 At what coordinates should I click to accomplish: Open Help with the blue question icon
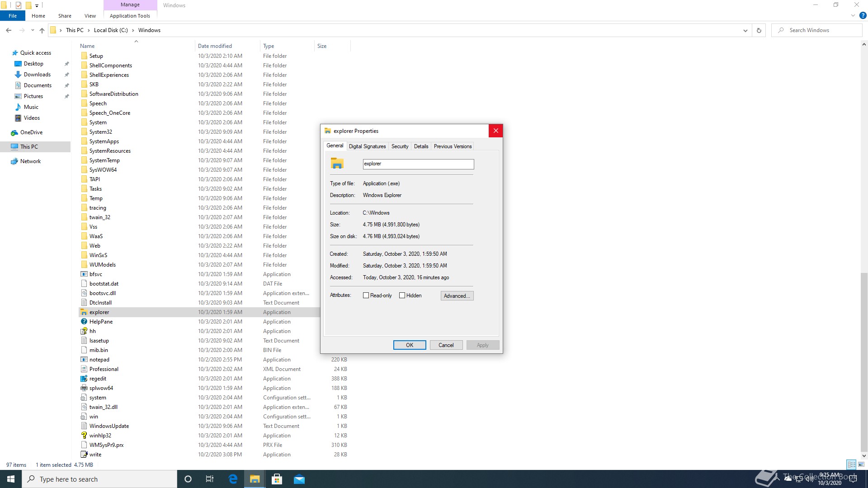pos(863,15)
